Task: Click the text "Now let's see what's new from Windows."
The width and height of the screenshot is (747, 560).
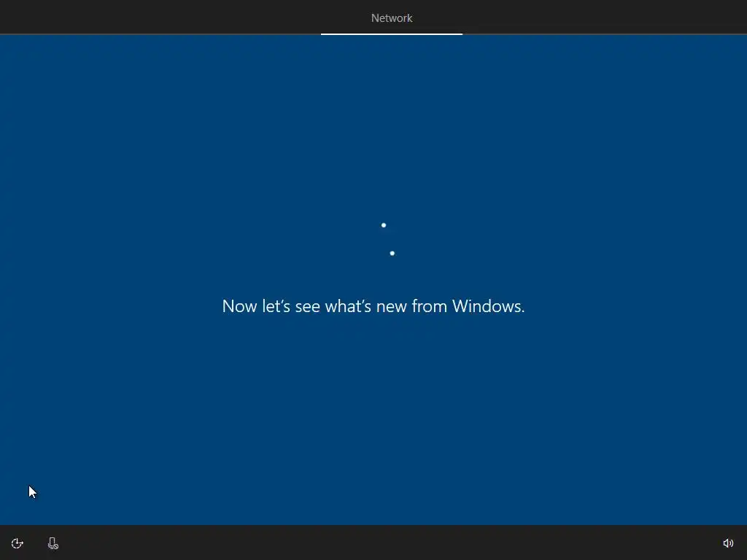Action: click(x=373, y=306)
